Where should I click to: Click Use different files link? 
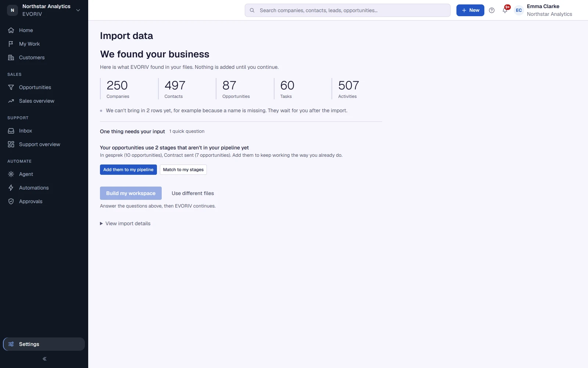[193, 193]
